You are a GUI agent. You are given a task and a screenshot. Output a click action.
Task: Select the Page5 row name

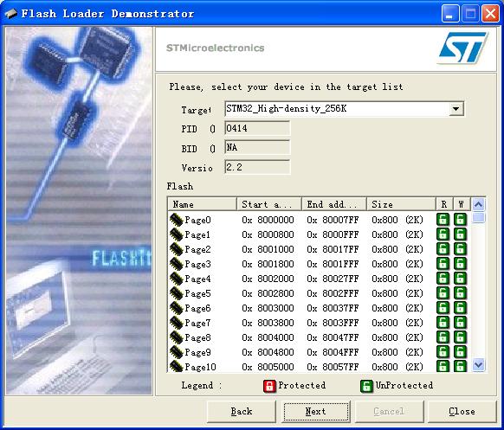click(x=197, y=293)
